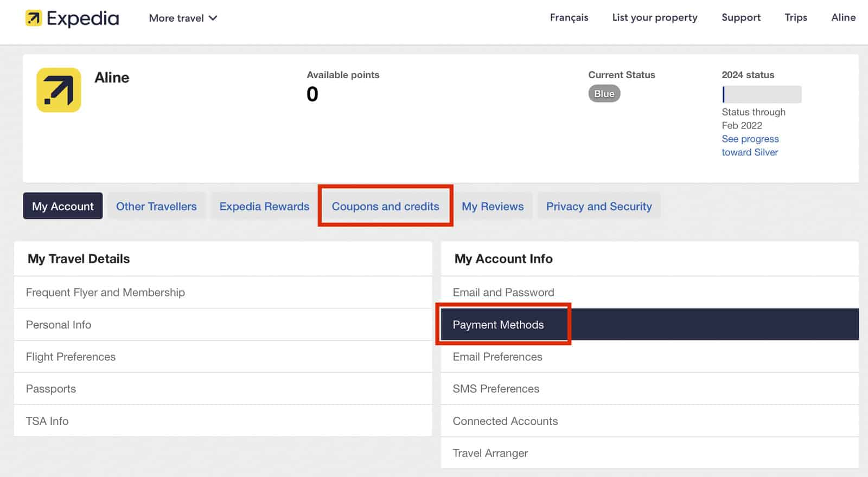Switch to My Reviews tab
868x477 pixels.
(493, 207)
